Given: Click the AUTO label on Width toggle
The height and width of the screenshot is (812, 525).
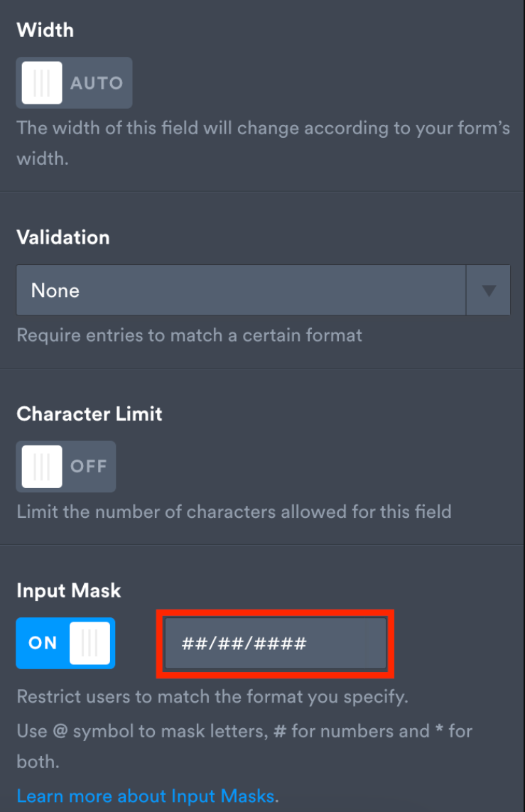Looking at the screenshot, I should (x=97, y=83).
